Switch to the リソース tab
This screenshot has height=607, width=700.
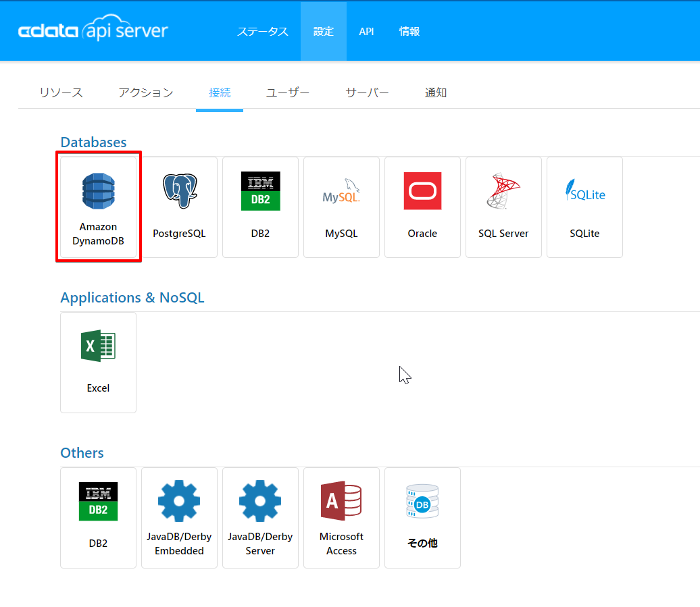tap(61, 93)
